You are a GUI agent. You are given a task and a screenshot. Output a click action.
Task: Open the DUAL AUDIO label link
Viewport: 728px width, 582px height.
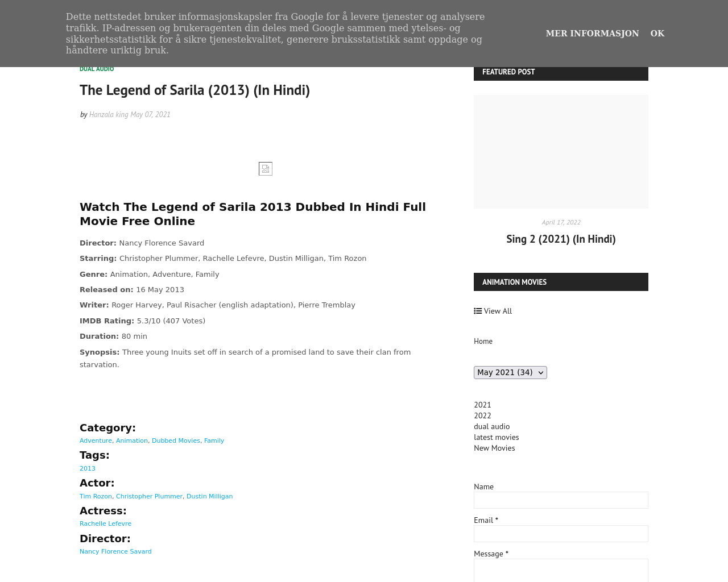(97, 69)
